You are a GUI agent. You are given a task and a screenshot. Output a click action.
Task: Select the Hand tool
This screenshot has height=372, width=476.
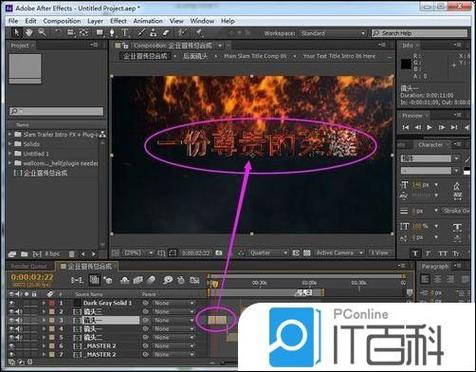point(29,33)
